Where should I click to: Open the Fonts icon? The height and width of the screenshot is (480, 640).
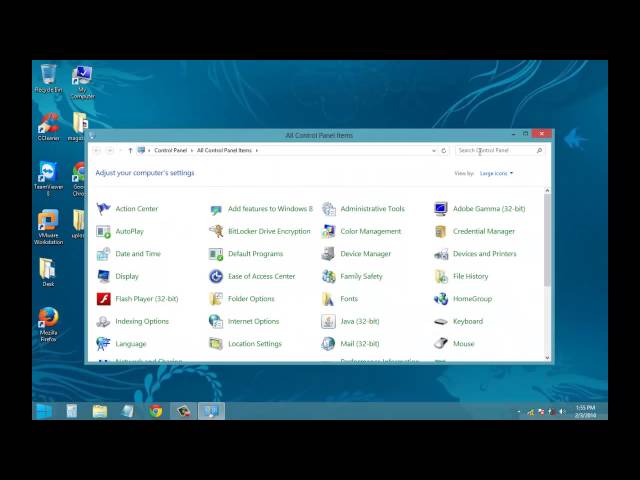[329, 299]
